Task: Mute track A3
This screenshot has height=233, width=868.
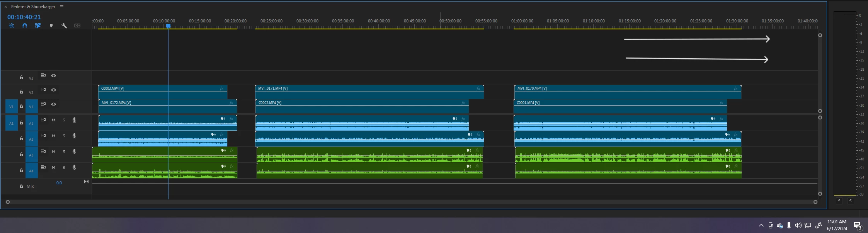Action: 54,152
